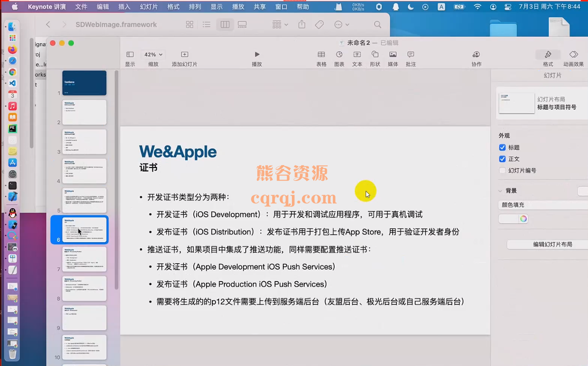
Task: Add a new slide with 添加幻灯片
Action: click(x=184, y=59)
